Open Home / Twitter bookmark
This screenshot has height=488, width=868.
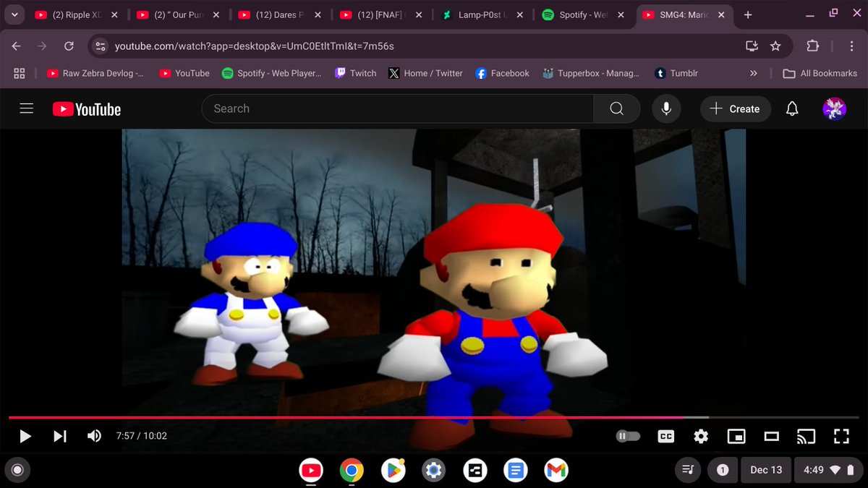[425, 73]
